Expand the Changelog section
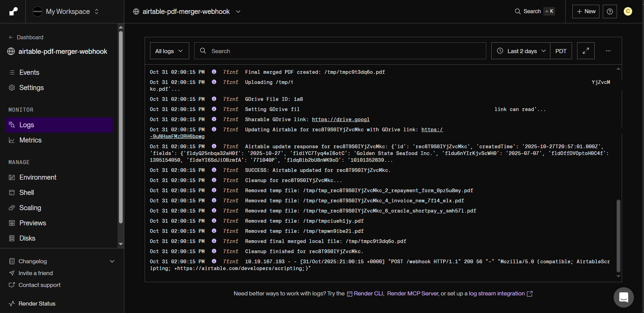The image size is (644, 313). coord(61,261)
